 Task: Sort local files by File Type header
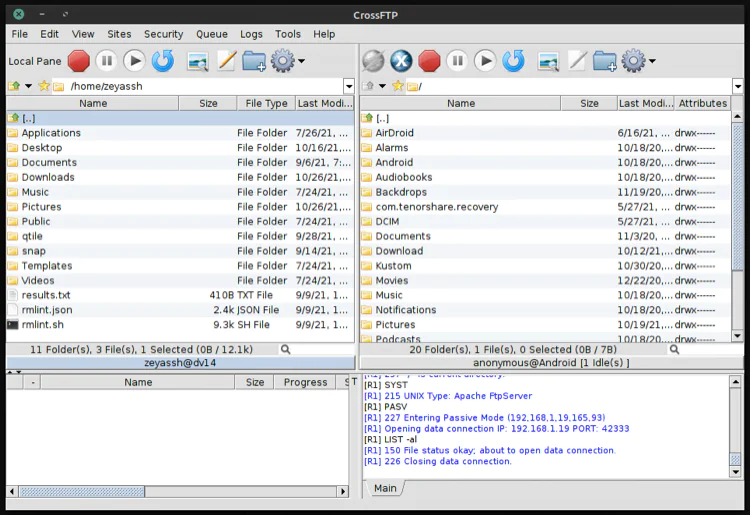tap(266, 103)
